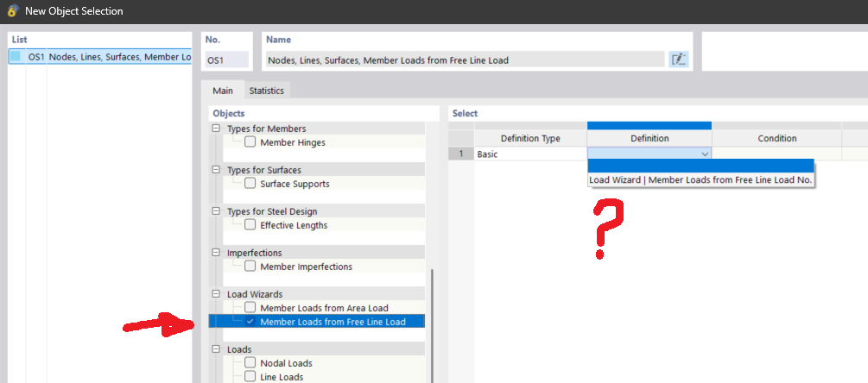Switch to the Statistics tab
868x383 pixels.
point(266,91)
